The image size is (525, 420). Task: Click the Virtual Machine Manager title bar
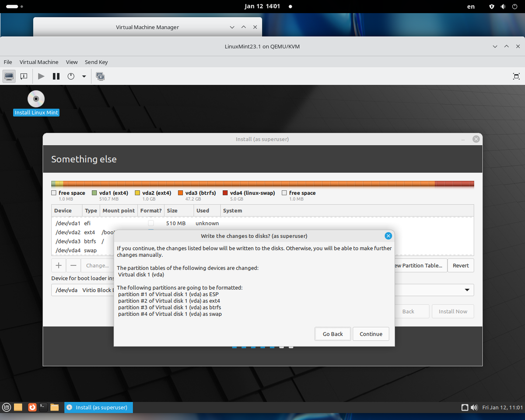[147, 27]
